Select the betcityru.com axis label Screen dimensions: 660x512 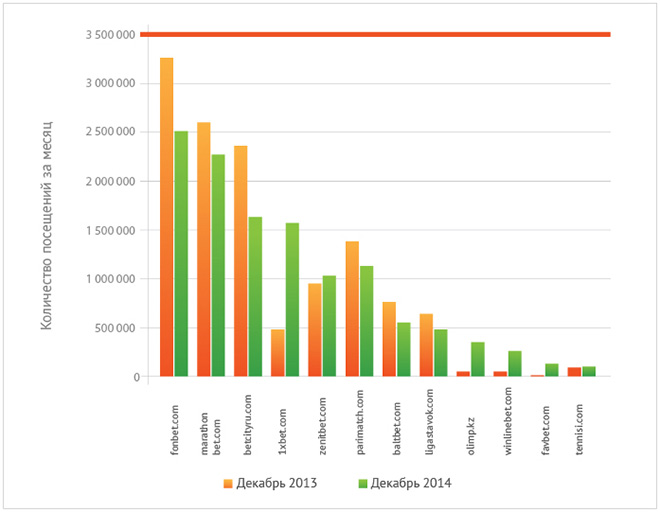tap(248, 424)
